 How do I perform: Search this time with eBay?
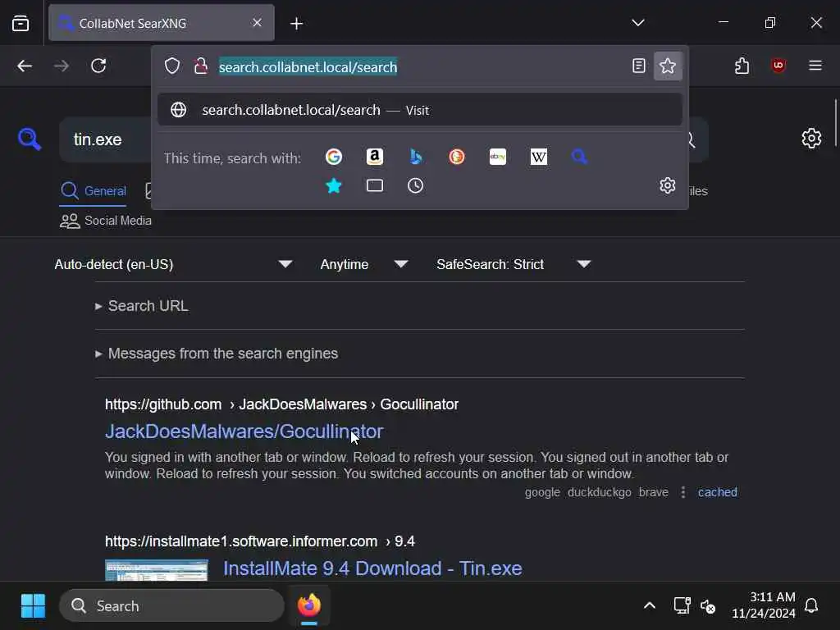(498, 157)
